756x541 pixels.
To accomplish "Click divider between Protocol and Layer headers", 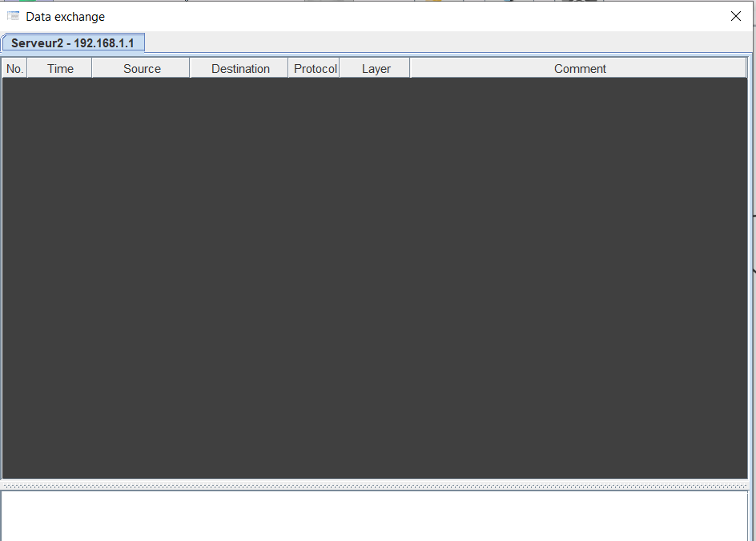I will pyautogui.click(x=340, y=69).
